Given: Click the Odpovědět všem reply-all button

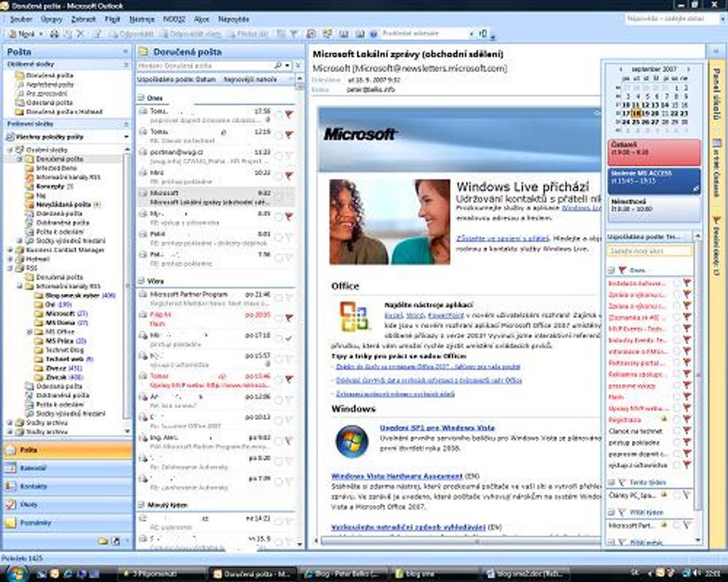Looking at the screenshot, I should pyautogui.click(x=190, y=34).
